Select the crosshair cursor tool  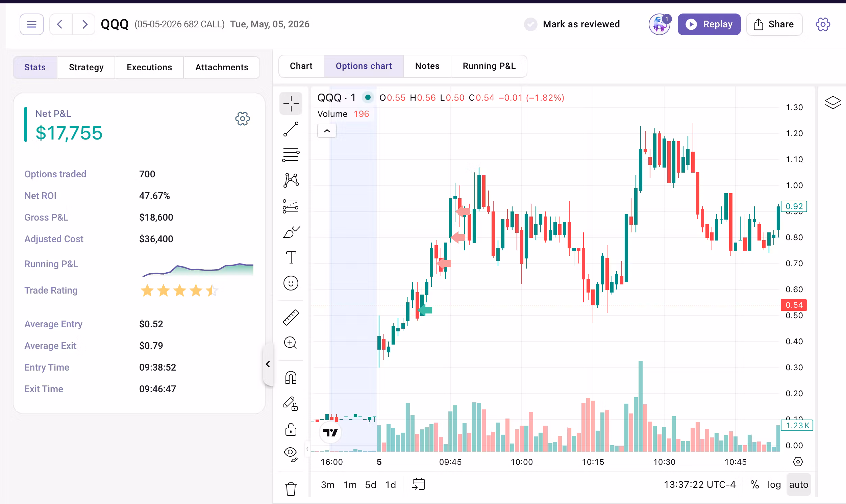click(x=291, y=103)
